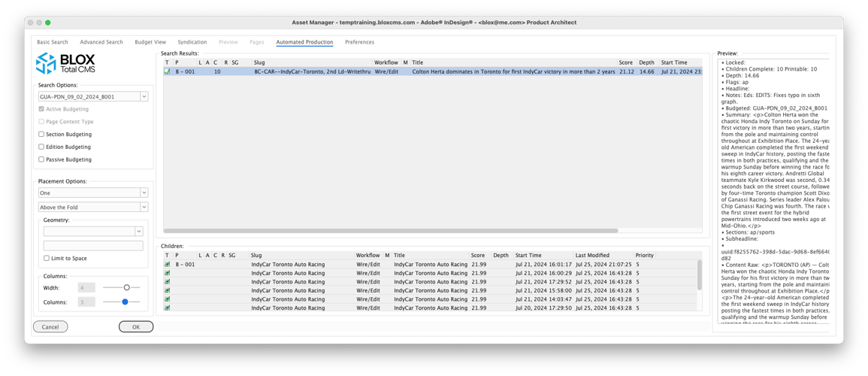868x376 pixels.
Task: Click the child asset icon for Jul 20, 2024 17:29:50
Action: (167, 308)
